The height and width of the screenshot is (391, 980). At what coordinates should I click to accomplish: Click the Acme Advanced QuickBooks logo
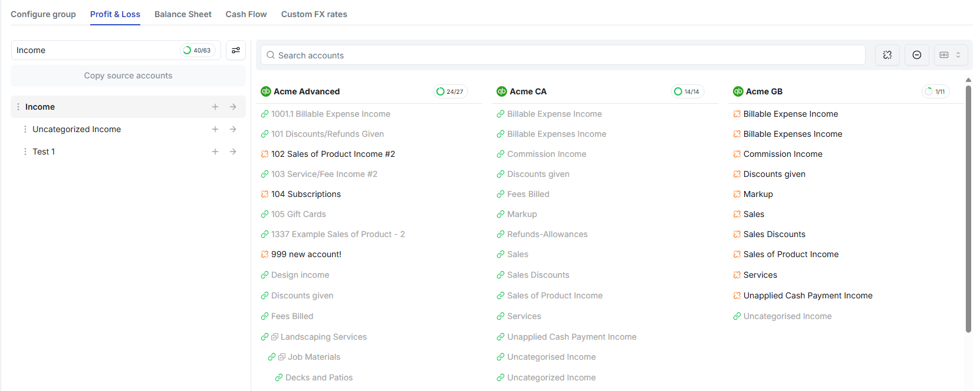click(x=266, y=91)
